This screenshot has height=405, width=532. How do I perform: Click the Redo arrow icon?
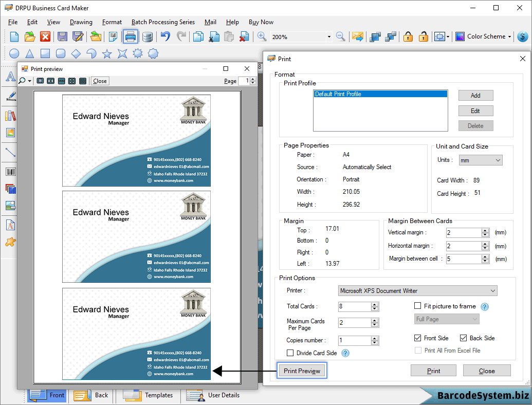click(x=181, y=36)
